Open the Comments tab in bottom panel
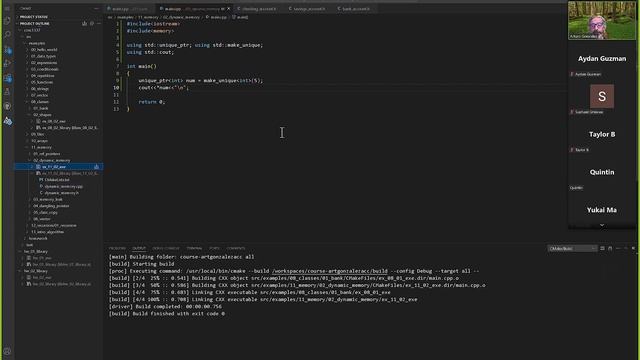Screen dimensions: 640x360 tap(236, 248)
